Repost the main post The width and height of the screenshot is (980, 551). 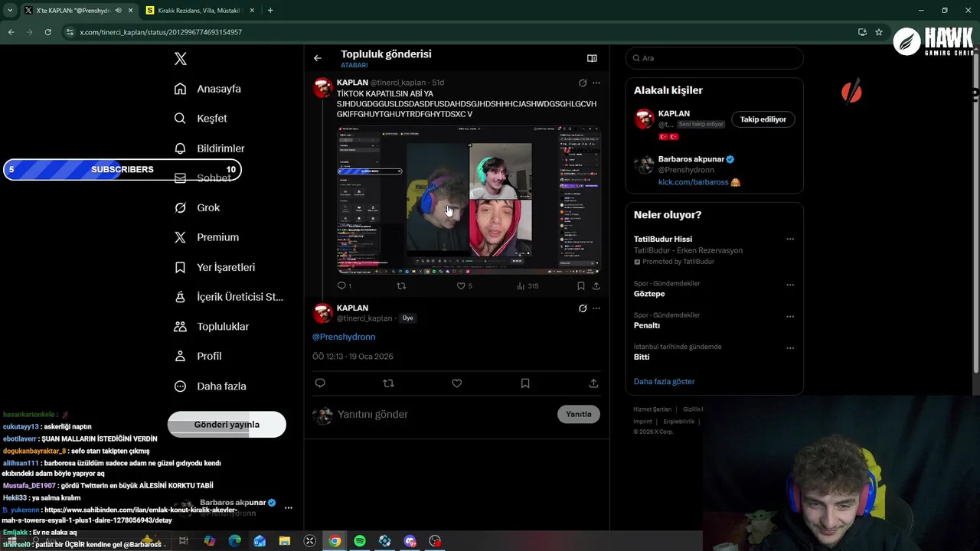[388, 383]
